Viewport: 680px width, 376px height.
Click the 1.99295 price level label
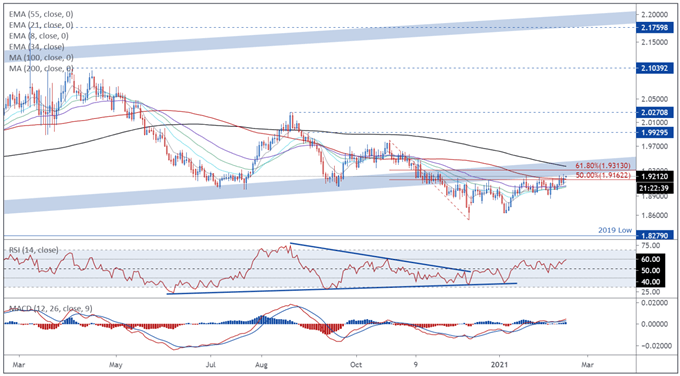[655, 132]
